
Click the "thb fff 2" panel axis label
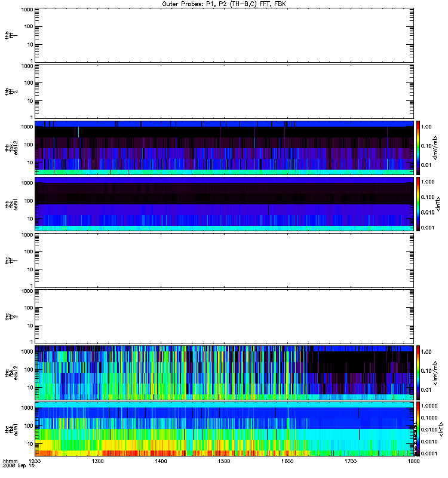[x=11, y=91]
